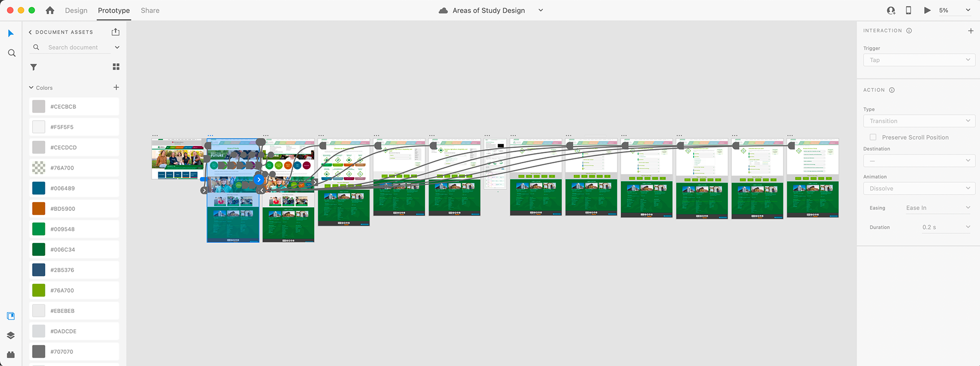This screenshot has width=980, height=366.
Task: Start Desktop Preview play button
Action: tap(927, 10)
